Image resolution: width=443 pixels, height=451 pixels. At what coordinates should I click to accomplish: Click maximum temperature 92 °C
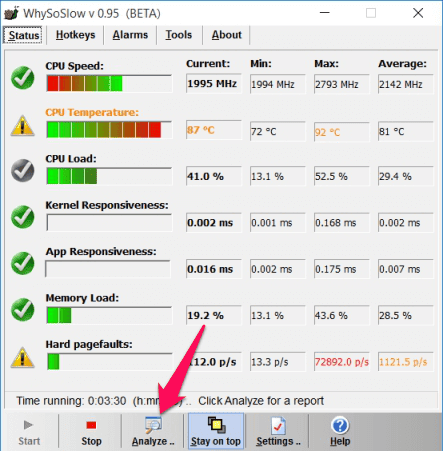pos(341,132)
